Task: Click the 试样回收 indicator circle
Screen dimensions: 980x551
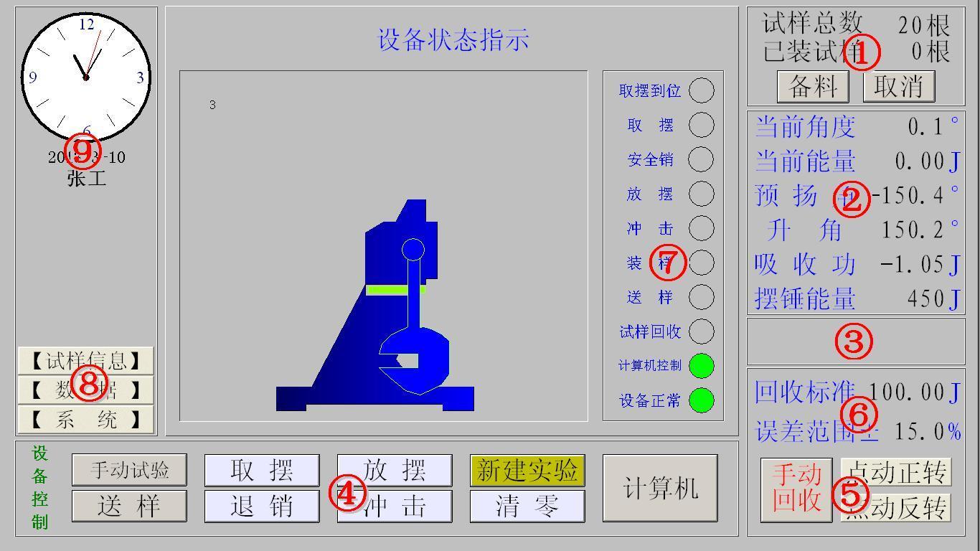Action: coord(701,331)
